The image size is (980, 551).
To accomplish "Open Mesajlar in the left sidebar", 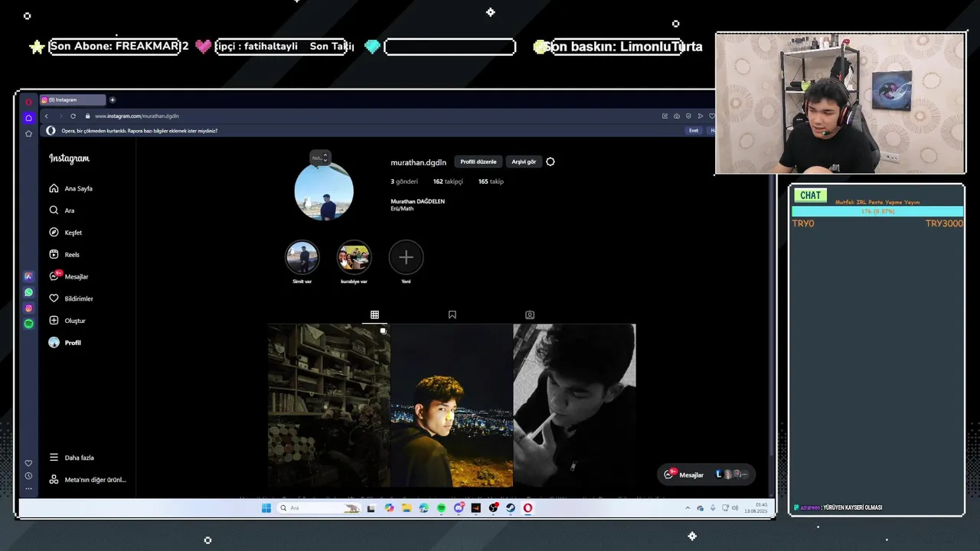I will click(76, 276).
